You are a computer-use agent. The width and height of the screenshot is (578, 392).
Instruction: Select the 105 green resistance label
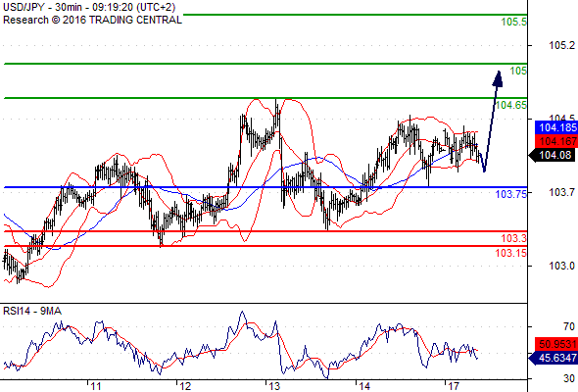click(x=518, y=71)
